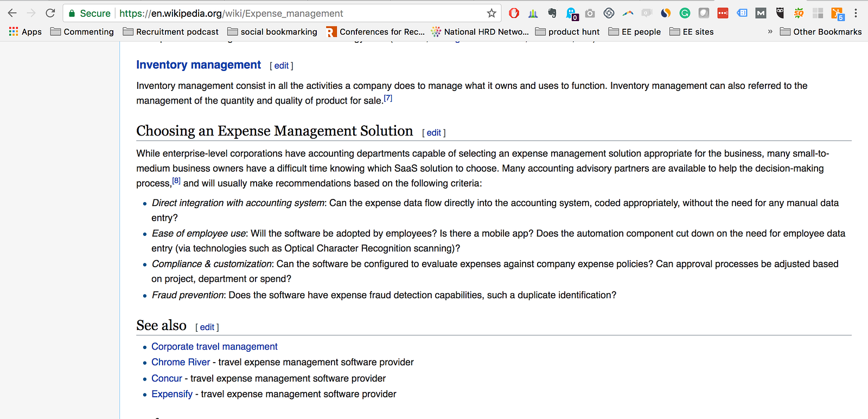The width and height of the screenshot is (868, 419).
Task: Open the Grammarly extension
Action: 685,13
